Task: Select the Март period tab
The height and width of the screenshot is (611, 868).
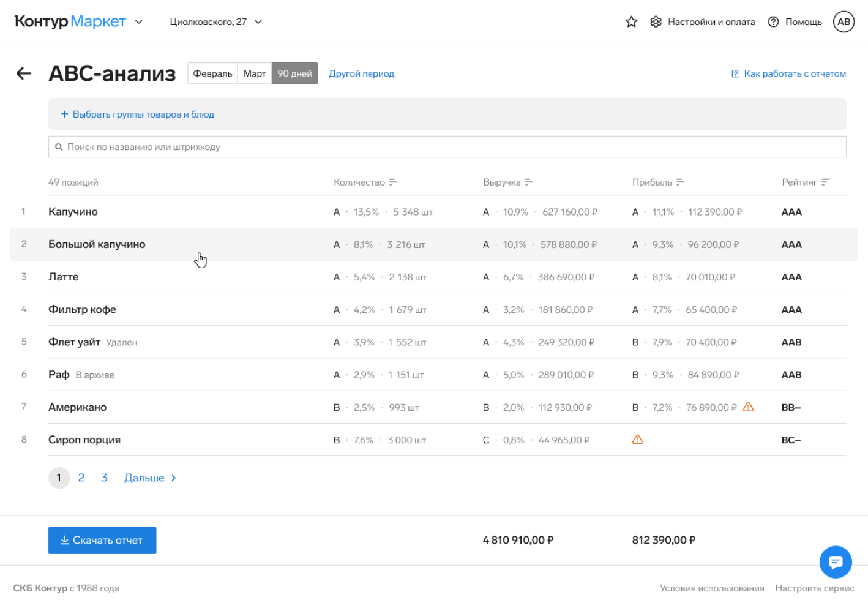Action: [255, 73]
